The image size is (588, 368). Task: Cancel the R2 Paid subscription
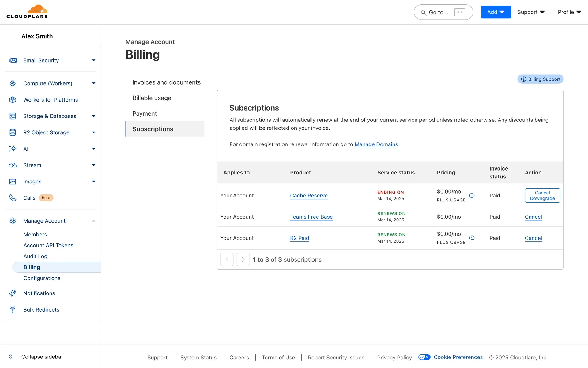(533, 238)
